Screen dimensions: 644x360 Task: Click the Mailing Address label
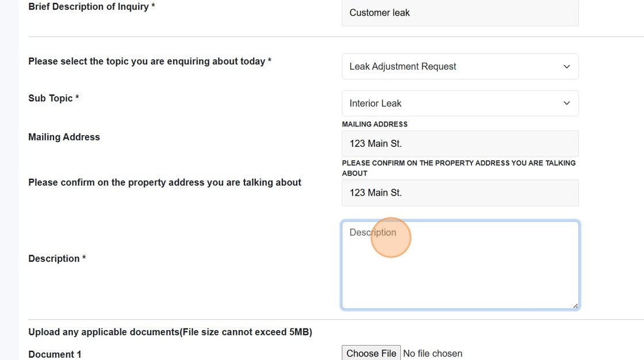64,137
